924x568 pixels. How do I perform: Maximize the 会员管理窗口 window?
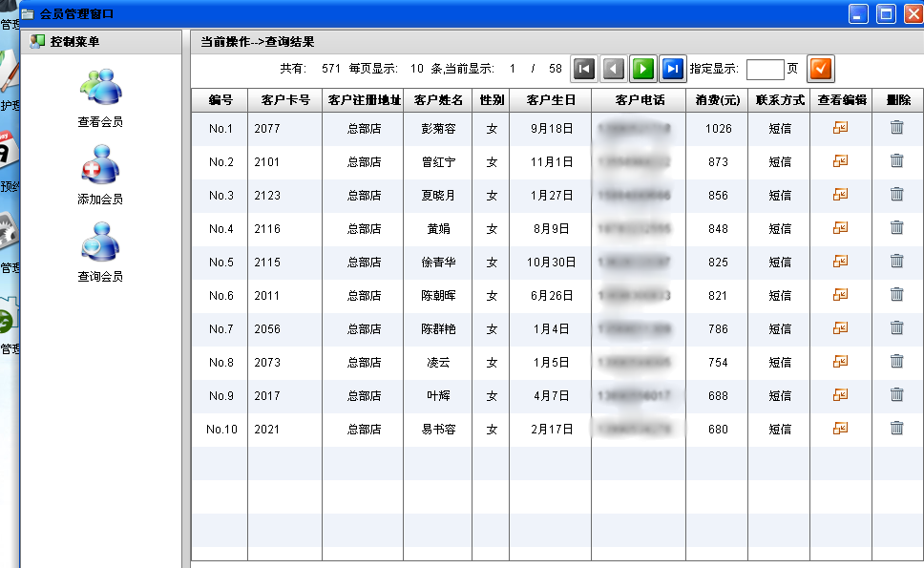[x=886, y=13]
